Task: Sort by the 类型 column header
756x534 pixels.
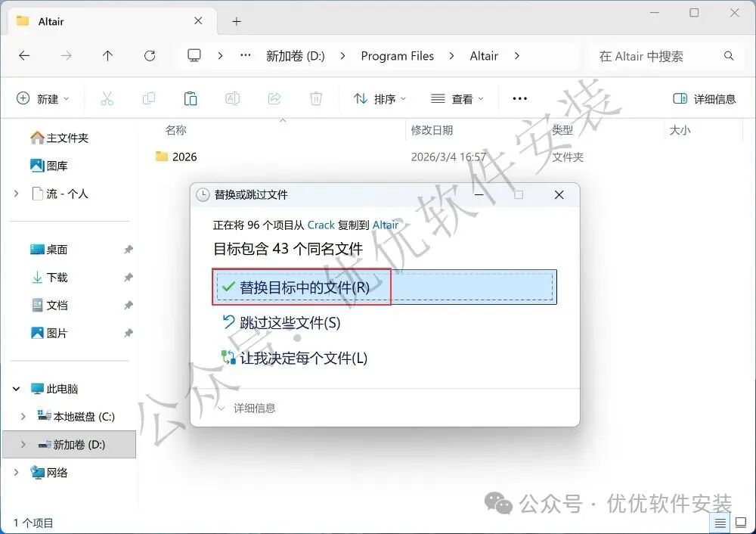Action: (562, 130)
